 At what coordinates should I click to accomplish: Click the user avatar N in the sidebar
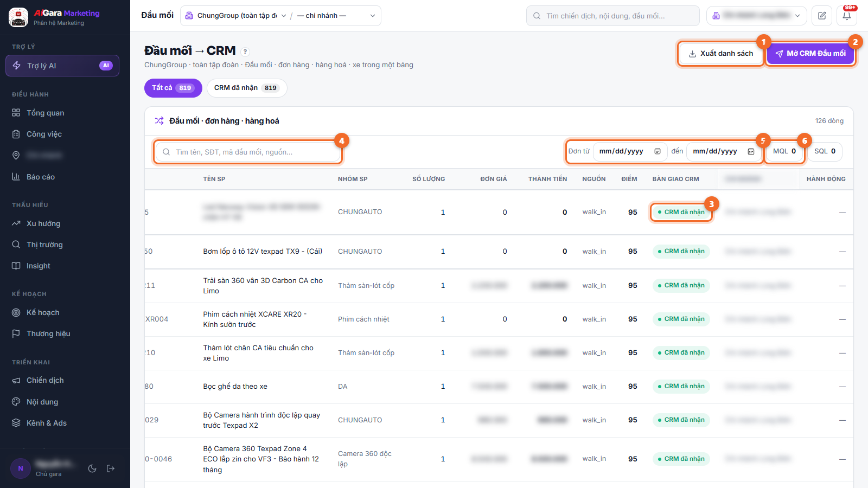(x=21, y=468)
